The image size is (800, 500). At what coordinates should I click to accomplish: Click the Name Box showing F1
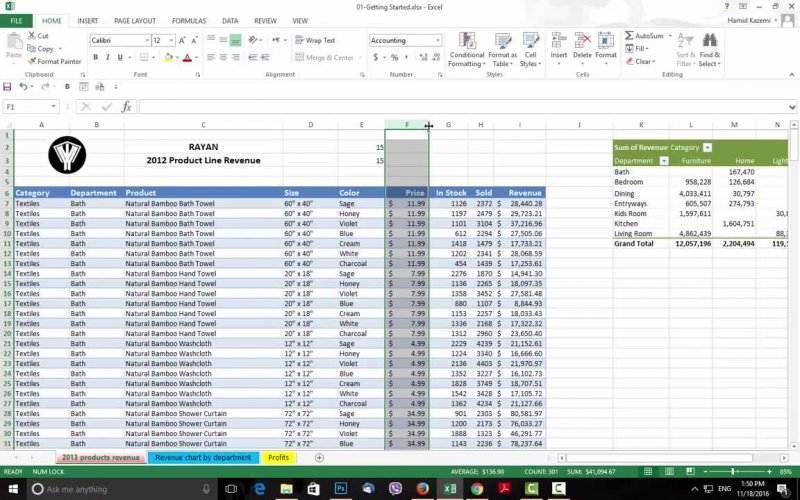pyautogui.click(x=30, y=106)
